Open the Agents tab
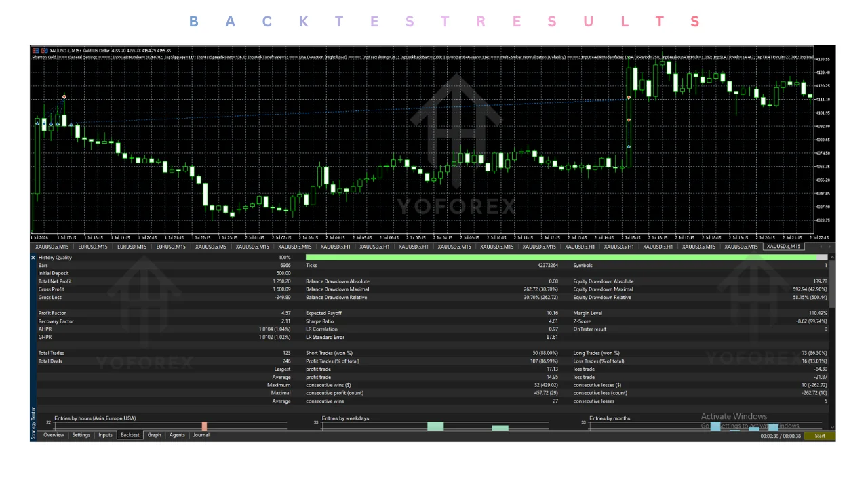 [177, 435]
